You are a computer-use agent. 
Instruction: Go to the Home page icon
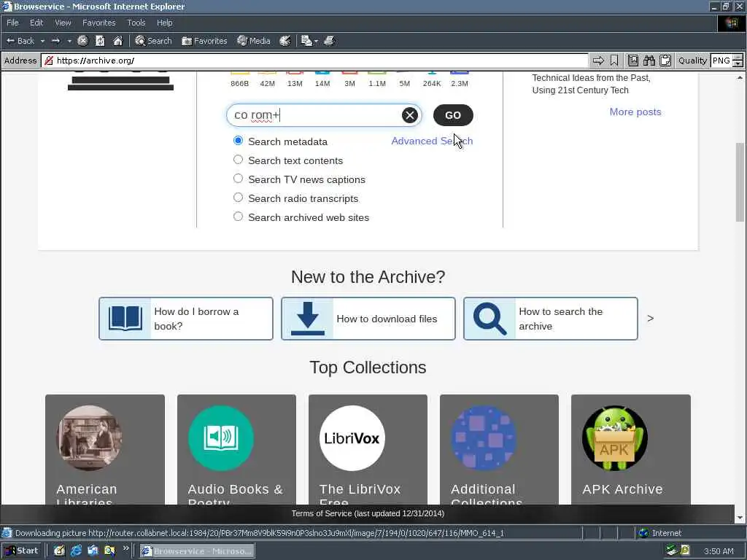(x=117, y=41)
